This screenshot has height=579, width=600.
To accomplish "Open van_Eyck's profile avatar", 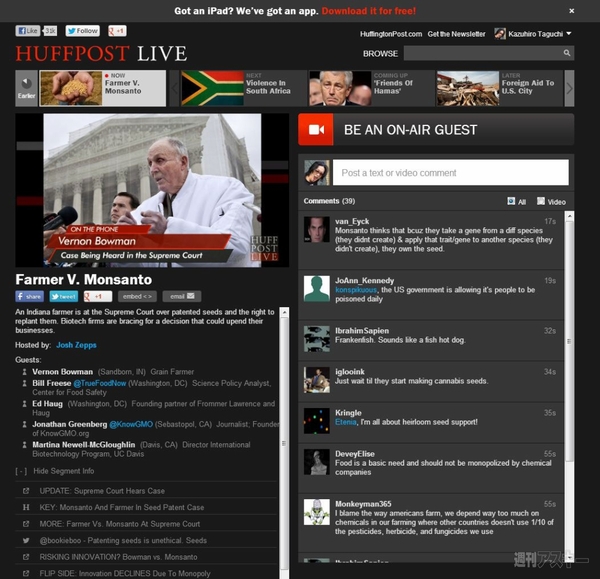I will point(316,229).
